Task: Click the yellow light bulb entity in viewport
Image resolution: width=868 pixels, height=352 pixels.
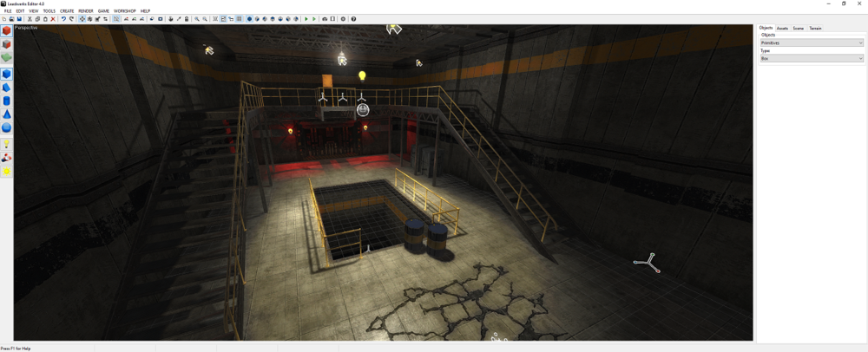Action: coord(363,75)
